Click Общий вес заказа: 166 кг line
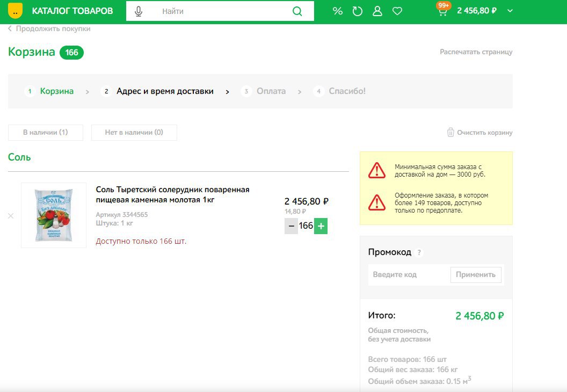 pos(412,369)
